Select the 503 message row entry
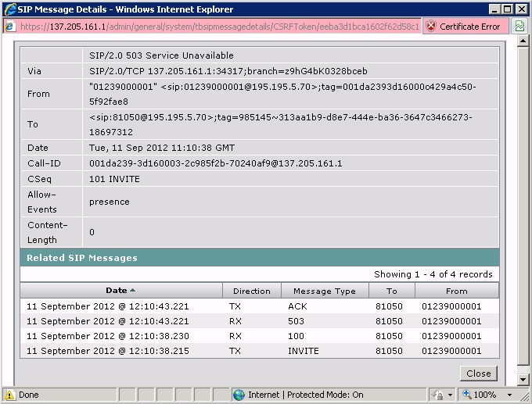Image resolution: width=532 pixels, height=404 pixels. [x=260, y=321]
